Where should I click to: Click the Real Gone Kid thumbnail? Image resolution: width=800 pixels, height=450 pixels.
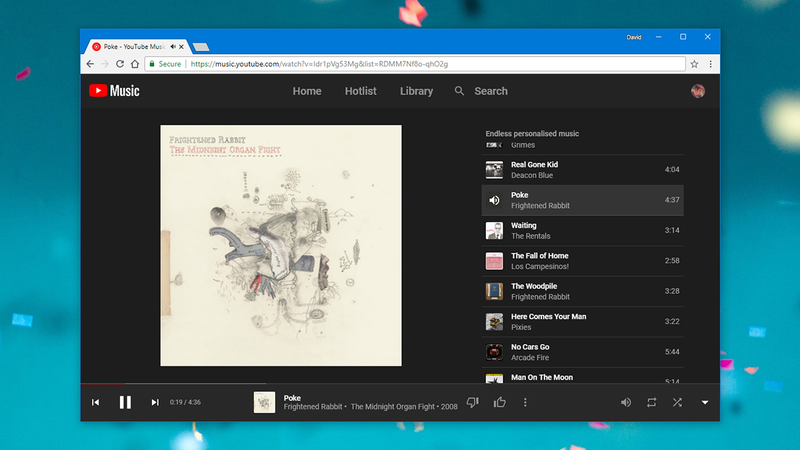494,169
